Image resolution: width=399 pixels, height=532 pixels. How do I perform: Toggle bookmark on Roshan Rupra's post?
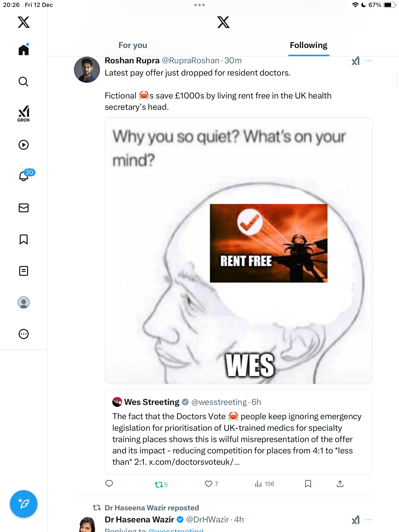click(308, 484)
